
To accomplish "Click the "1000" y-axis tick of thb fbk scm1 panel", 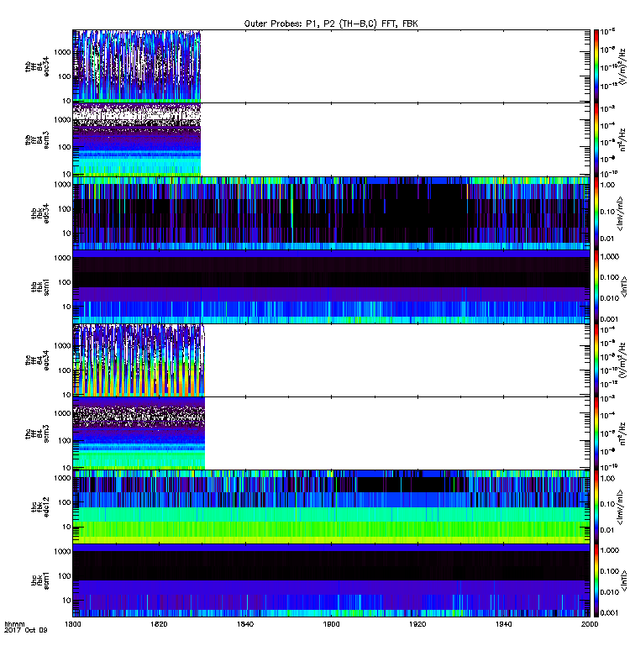I will click(62, 258).
